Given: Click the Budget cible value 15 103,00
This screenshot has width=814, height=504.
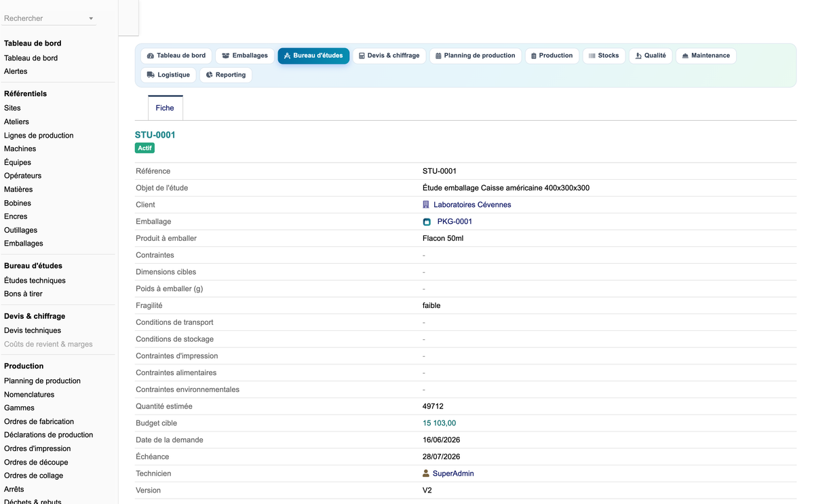Looking at the screenshot, I should pos(439,423).
